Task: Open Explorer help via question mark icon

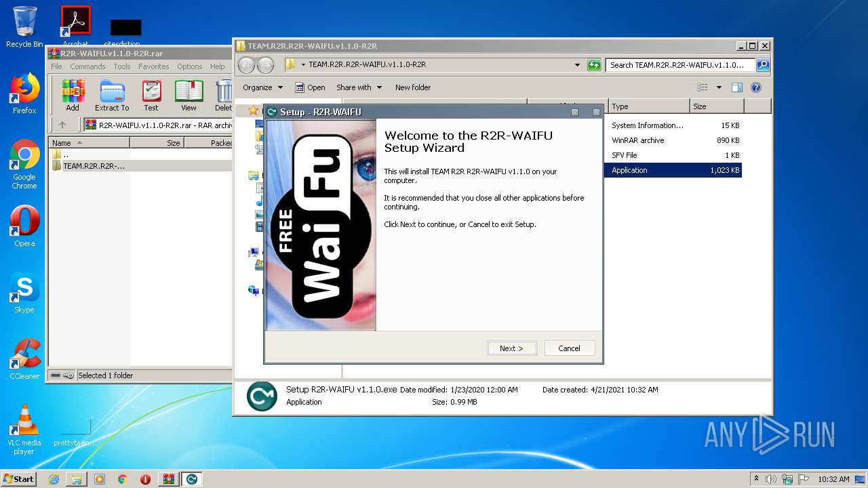Action: pyautogui.click(x=756, y=87)
